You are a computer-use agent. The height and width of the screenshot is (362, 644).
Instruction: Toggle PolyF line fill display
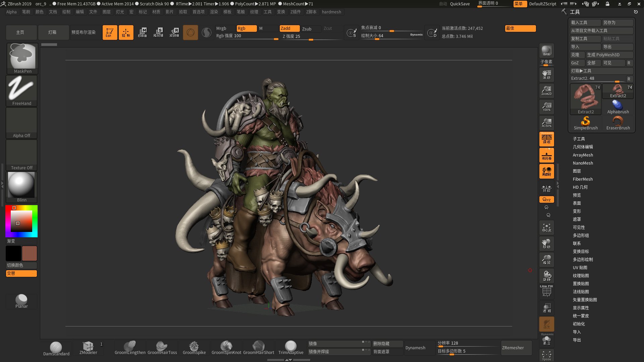tap(546, 291)
